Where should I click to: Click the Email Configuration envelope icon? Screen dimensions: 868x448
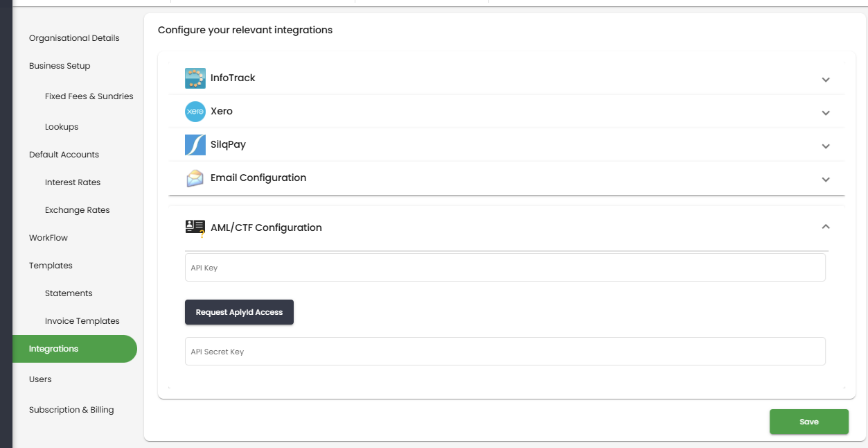coord(195,178)
